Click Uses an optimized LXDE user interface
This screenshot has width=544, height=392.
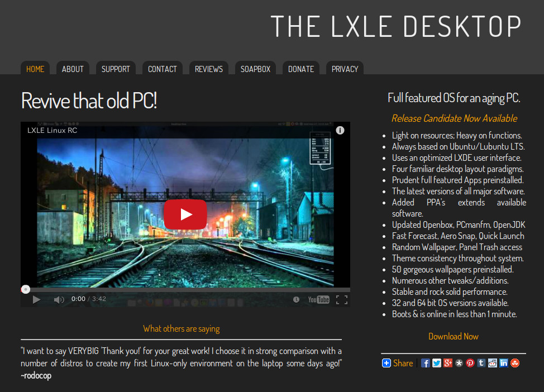point(456,157)
